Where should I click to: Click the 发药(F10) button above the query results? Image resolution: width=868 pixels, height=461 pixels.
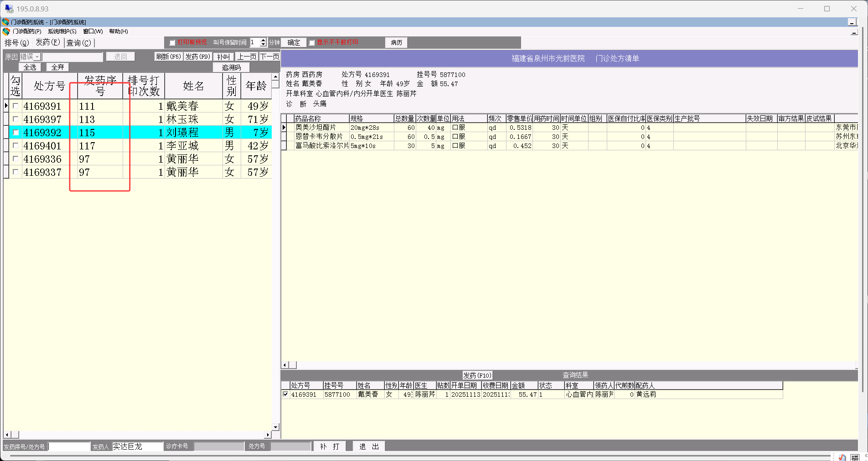tap(477, 375)
